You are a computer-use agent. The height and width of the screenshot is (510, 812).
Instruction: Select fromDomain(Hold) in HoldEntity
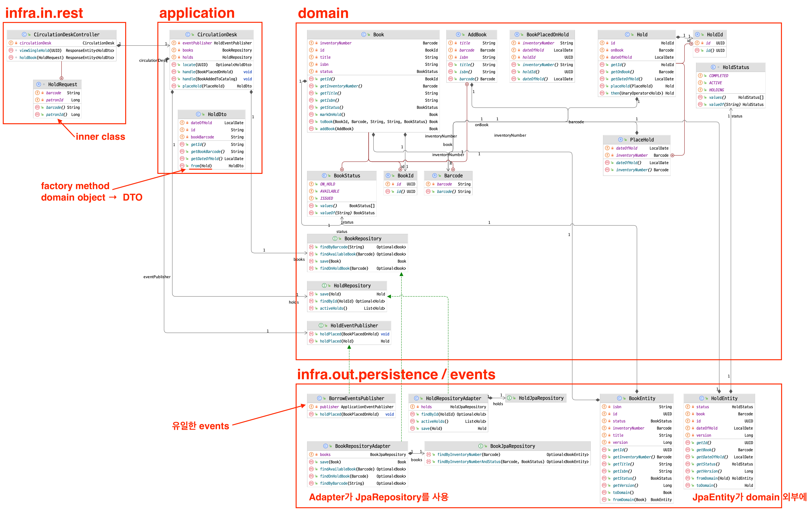[719, 479]
